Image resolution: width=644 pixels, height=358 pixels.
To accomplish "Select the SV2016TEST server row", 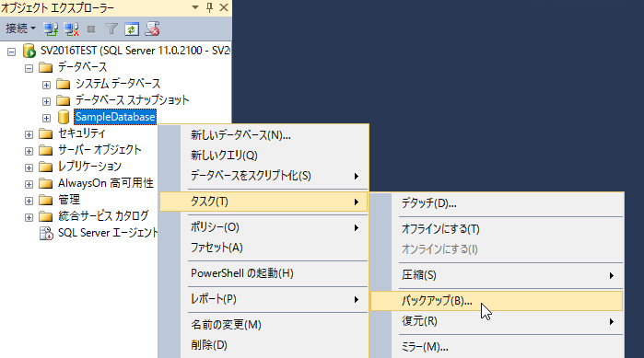I will [x=135, y=51].
